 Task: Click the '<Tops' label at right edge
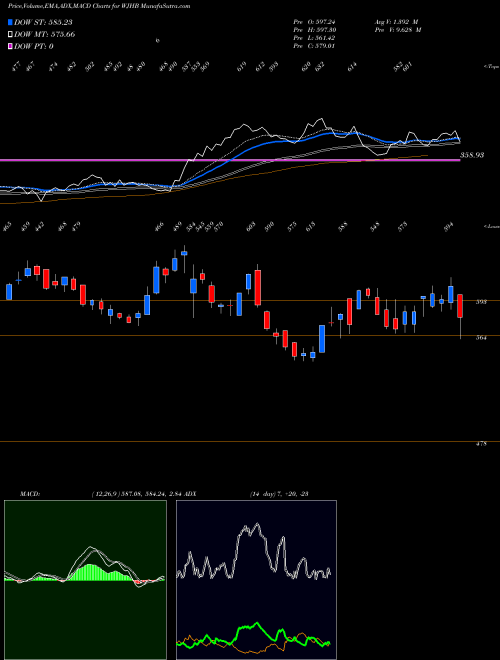coord(491,67)
